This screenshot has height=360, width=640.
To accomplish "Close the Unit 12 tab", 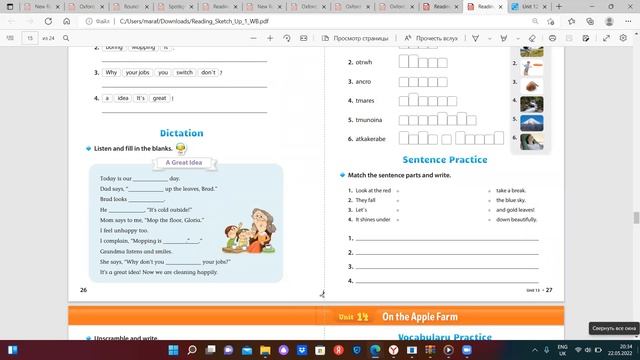I will (544, 7).
